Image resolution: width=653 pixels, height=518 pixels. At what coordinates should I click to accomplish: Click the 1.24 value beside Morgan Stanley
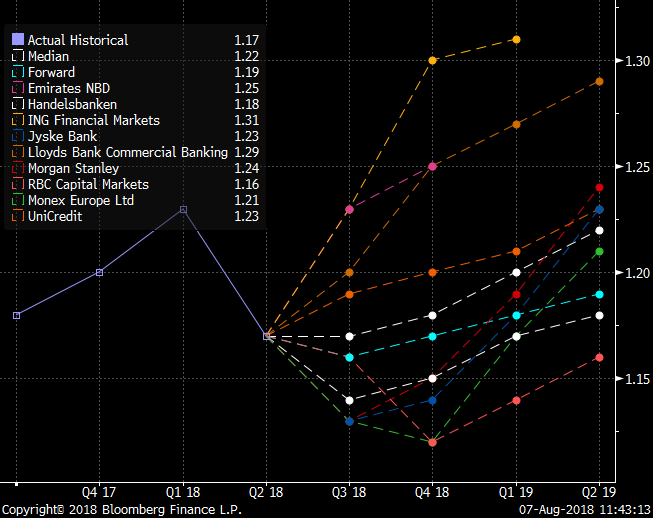pyautogui.click(x=247, y=168)
